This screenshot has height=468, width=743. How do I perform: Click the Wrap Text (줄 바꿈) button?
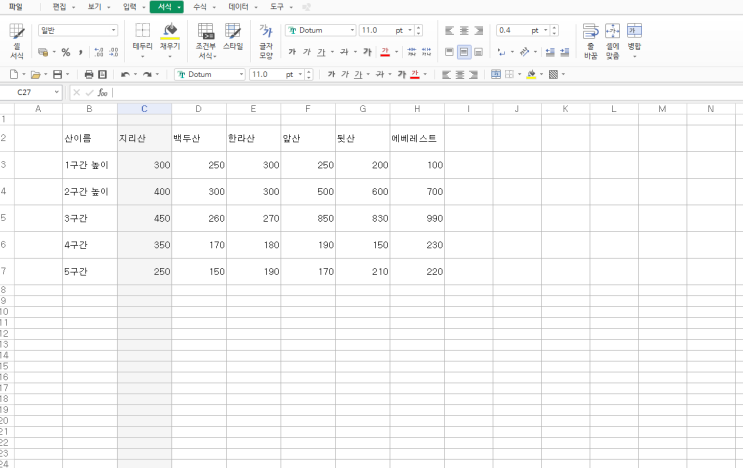(x=590, y=41)
